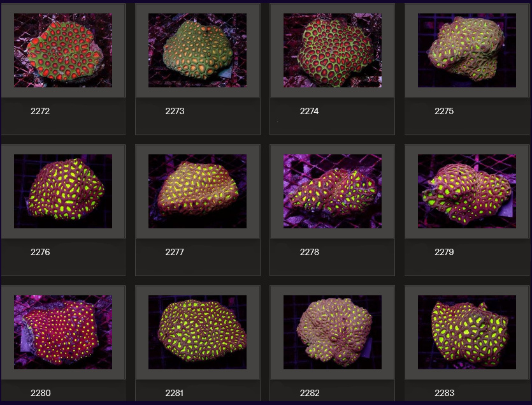Open coral thumbnail numbered 2282
This screenshot has height=405, width=532.
333,332
